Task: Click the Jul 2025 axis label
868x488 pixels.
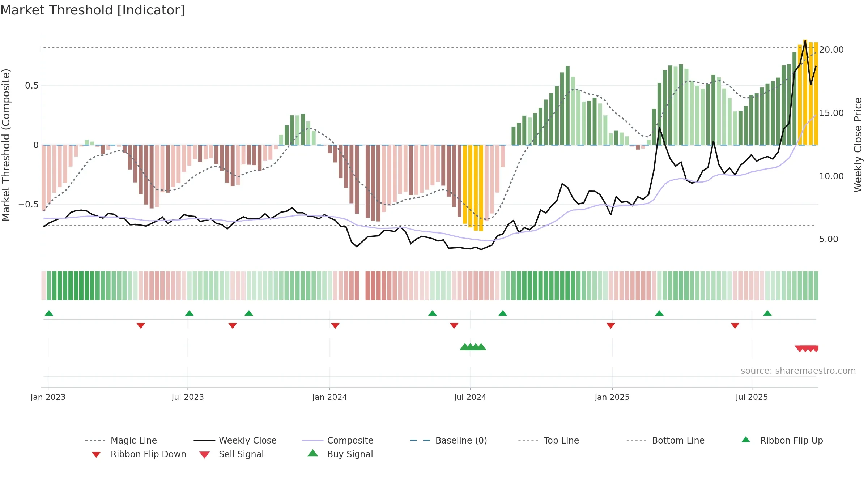Action: [752, 397]
